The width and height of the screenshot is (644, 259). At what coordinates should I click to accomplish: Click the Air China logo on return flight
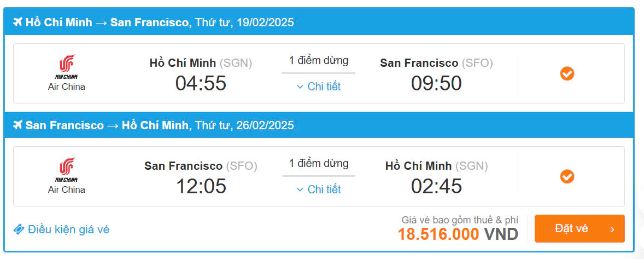[66, 169]
